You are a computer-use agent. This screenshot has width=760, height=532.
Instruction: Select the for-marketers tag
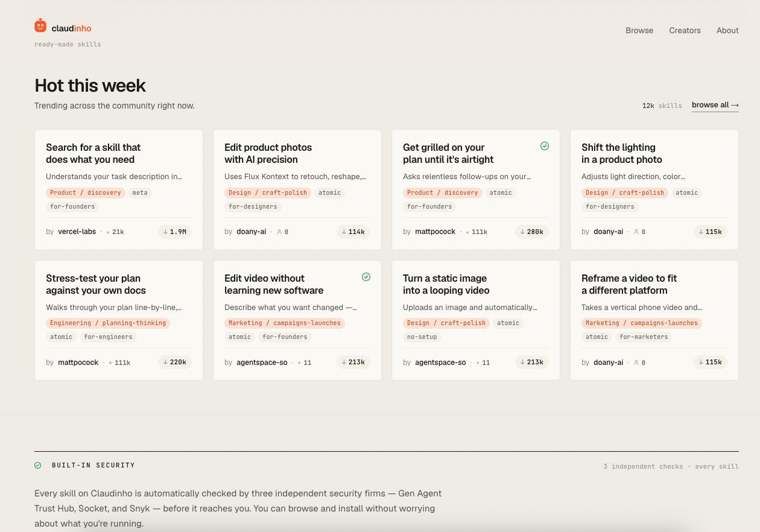644,337
